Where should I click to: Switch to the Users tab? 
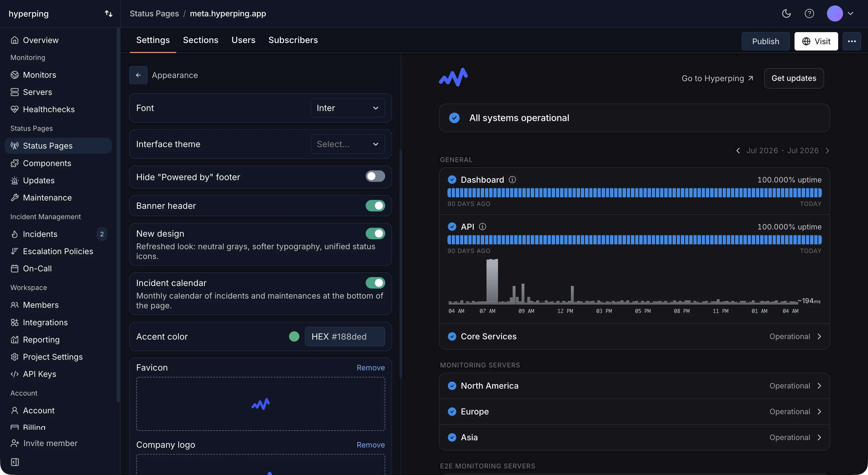pyautogui.click(x=243, y=40)
